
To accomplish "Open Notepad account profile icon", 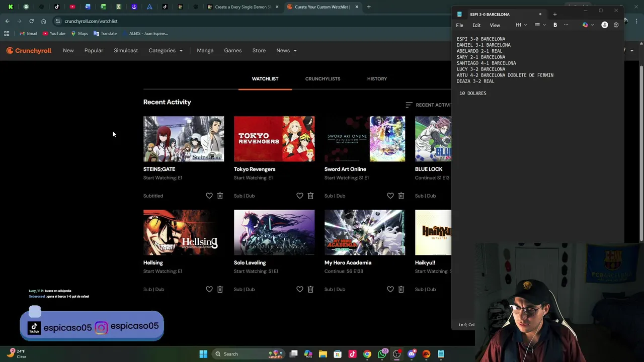I will [605, 25].
